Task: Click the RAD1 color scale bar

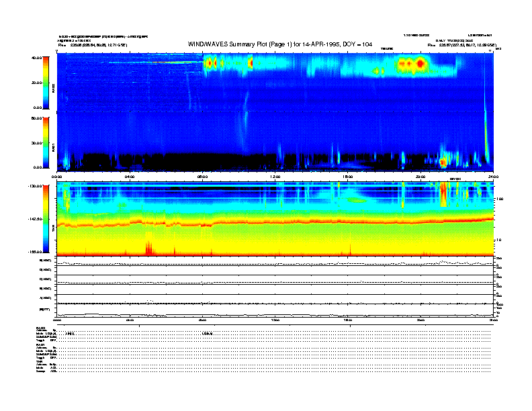Action: 46,143
